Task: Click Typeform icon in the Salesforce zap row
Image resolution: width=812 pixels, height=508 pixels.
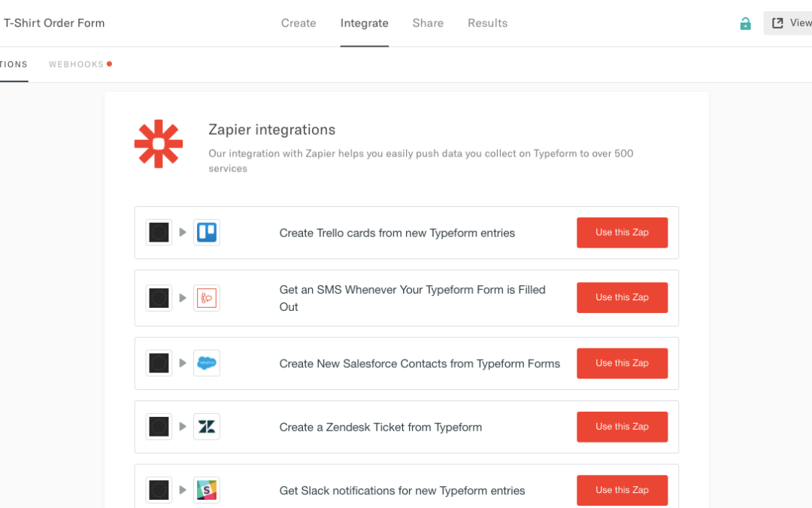Action: point(159,363)
